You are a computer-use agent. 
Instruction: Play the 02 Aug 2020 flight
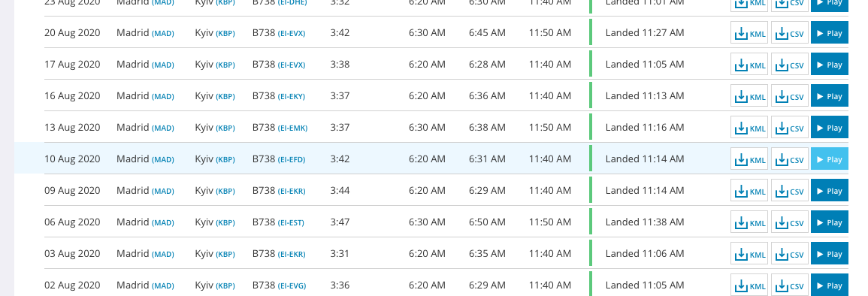pyautogui.click(x=829, y=285)
